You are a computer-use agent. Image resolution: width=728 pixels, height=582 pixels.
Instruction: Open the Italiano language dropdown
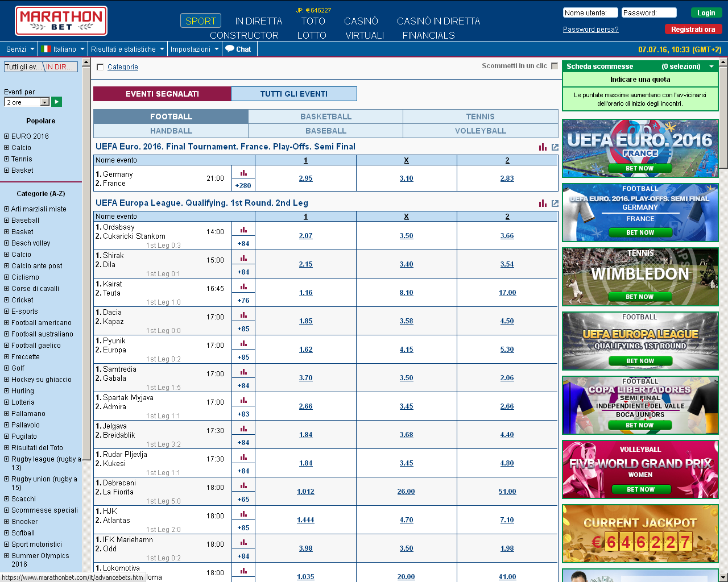pyautogui.click(x=63, y=49)
